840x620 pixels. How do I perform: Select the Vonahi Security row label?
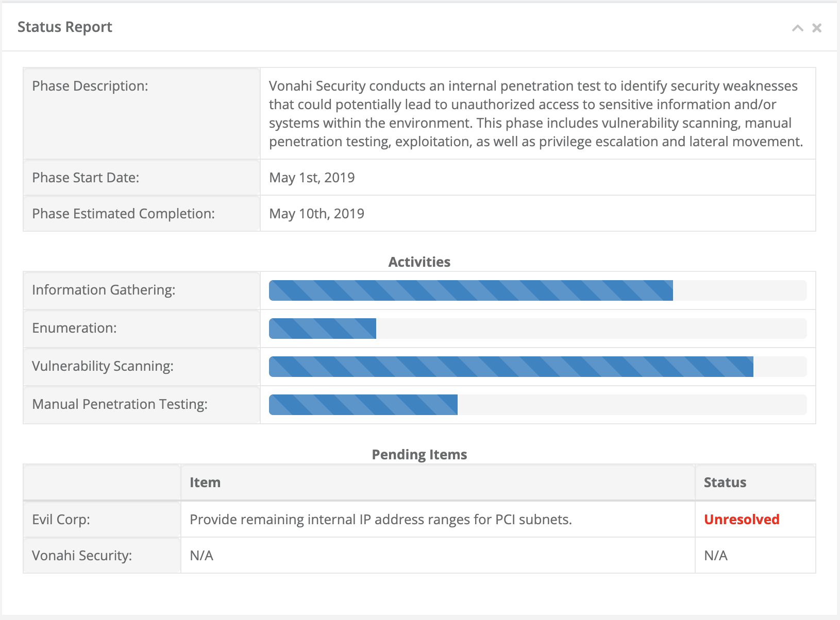tap(82, 555)
